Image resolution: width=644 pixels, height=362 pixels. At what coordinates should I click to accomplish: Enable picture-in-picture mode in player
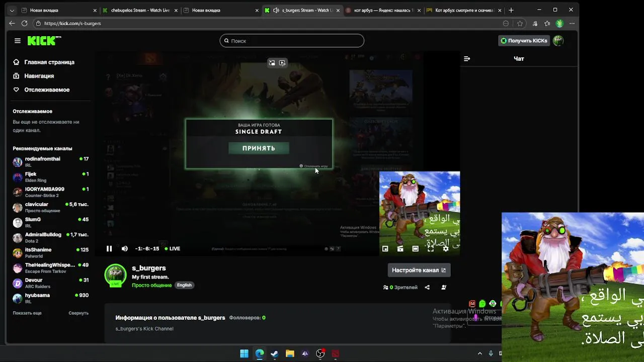pos(385,248)
